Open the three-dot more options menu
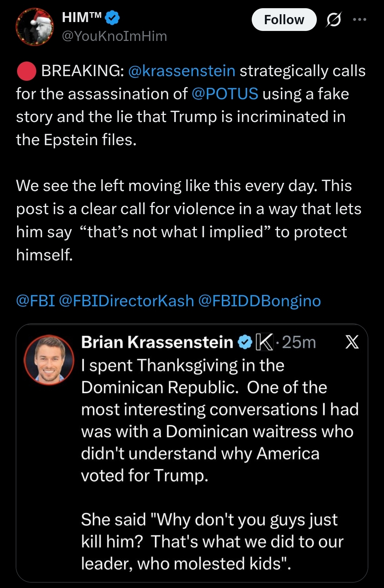 tap(359, 20)
